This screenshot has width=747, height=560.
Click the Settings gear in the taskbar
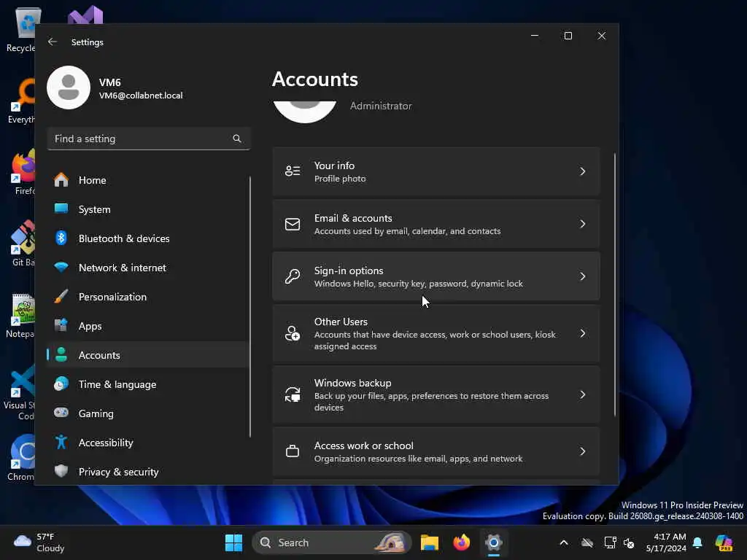click(494, 542)
